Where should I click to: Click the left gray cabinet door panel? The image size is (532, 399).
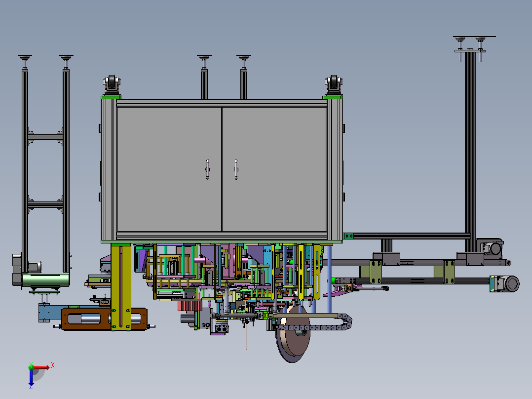169,169
